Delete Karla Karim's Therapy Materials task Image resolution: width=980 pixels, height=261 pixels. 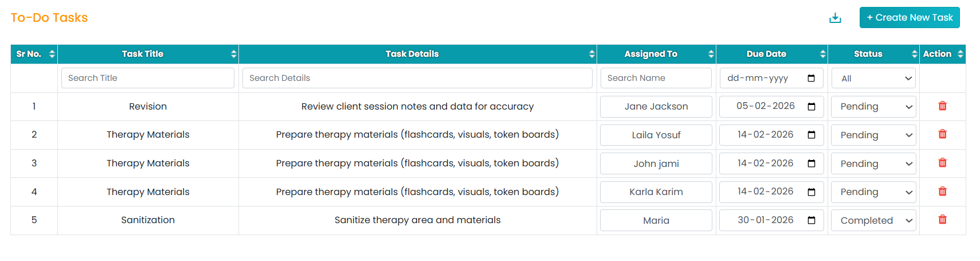pyautogui.click(x=942, y=192)
